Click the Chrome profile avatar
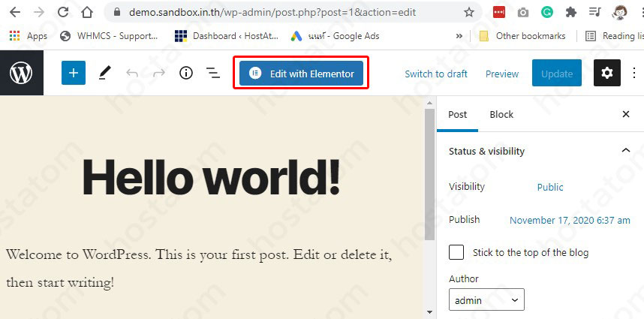Screen dimensions: 644x319 tap(619, 12)
